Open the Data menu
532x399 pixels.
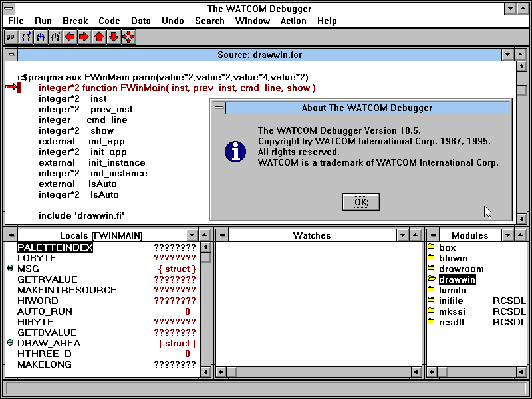(x=141, y=21)
